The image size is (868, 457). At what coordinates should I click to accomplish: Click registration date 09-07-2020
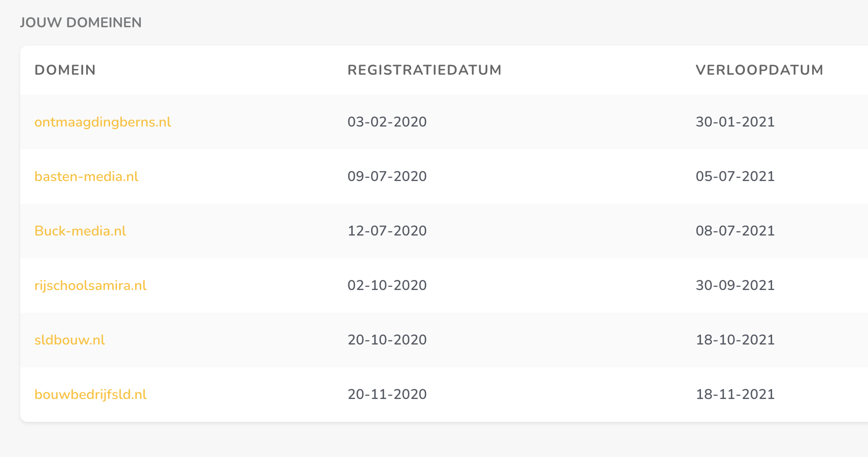[387, 177]
